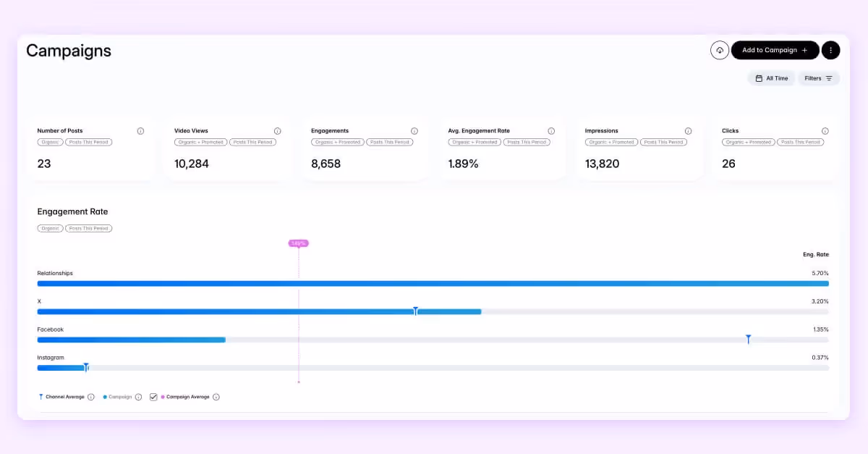
Task: Click the calendar icon in All Time
Action: tap(759, 78)
